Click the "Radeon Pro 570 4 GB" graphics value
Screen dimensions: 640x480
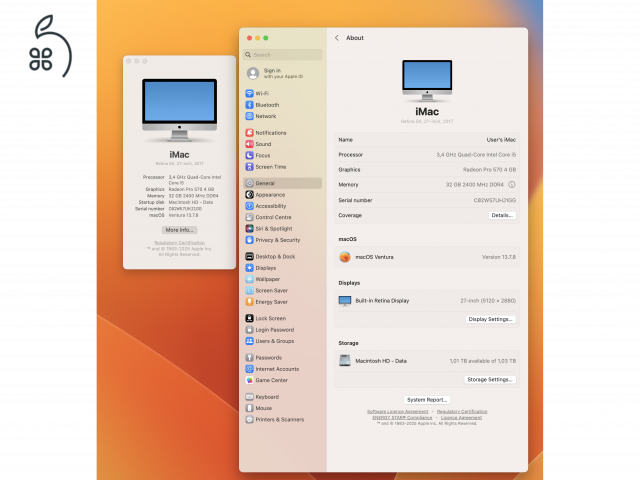click(x=489, y=169)
